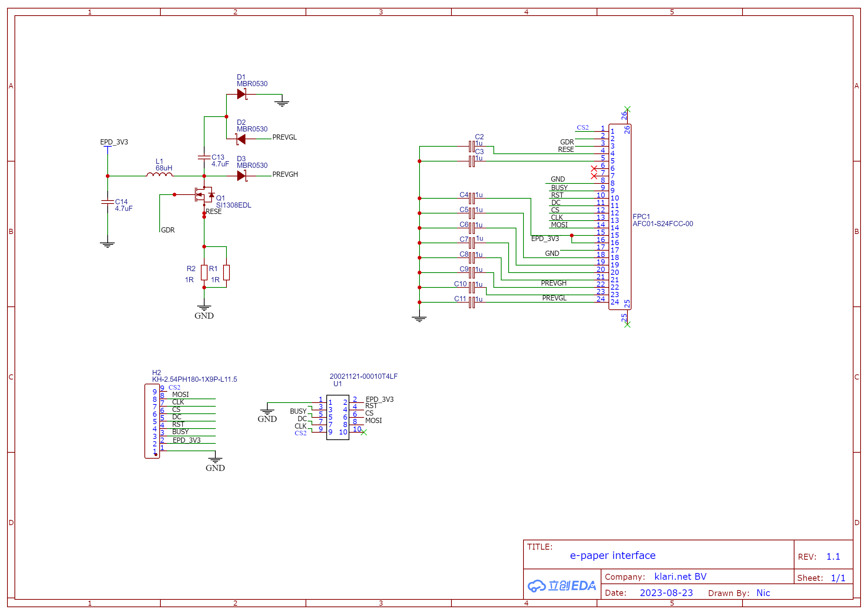Viewport: 868px width, 615px height.
Task: Click the MBR0530 part name under D1
Action: [x=252, y=84]
